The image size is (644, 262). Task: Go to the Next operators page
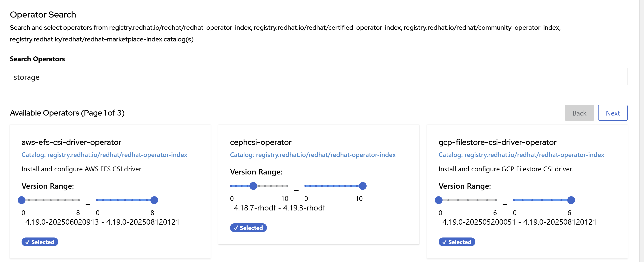(x=613, y=113)
